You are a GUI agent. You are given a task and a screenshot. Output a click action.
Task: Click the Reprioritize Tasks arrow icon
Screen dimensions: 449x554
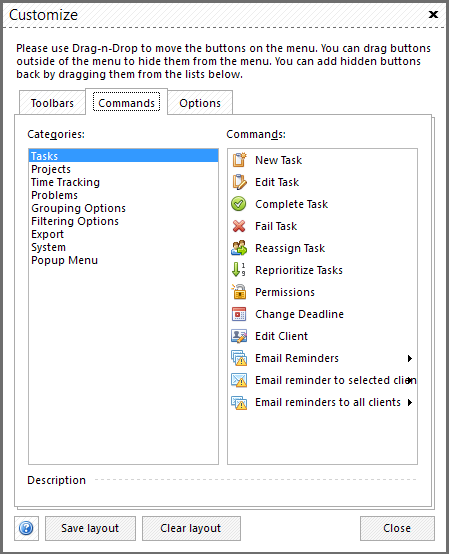coord(239,270)
